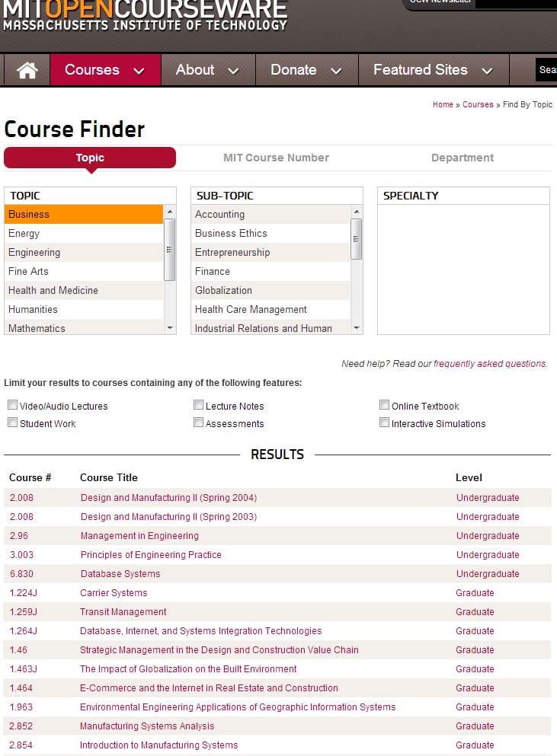Viewport: 557px width, 756px height.
Task: Pick Health and Medicine topic
Action: (x=84, y=290)
